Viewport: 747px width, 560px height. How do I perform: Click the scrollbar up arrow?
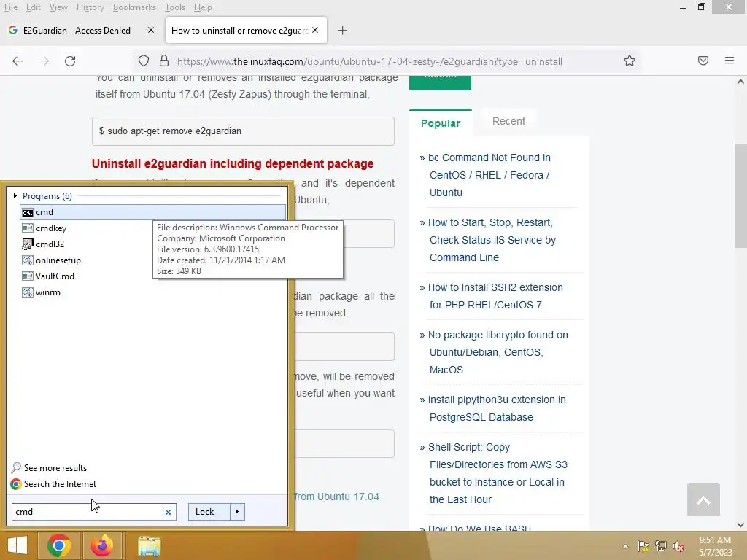tap(740, 82)
